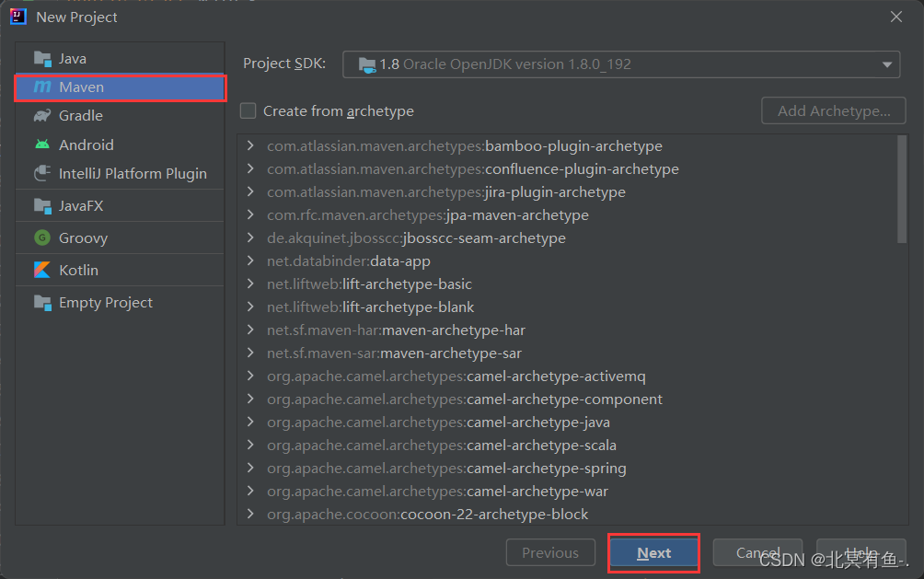Click the IntelliJ Platform Plugin icon
Screen dimensions: 924x579
(x=42, y=173)
